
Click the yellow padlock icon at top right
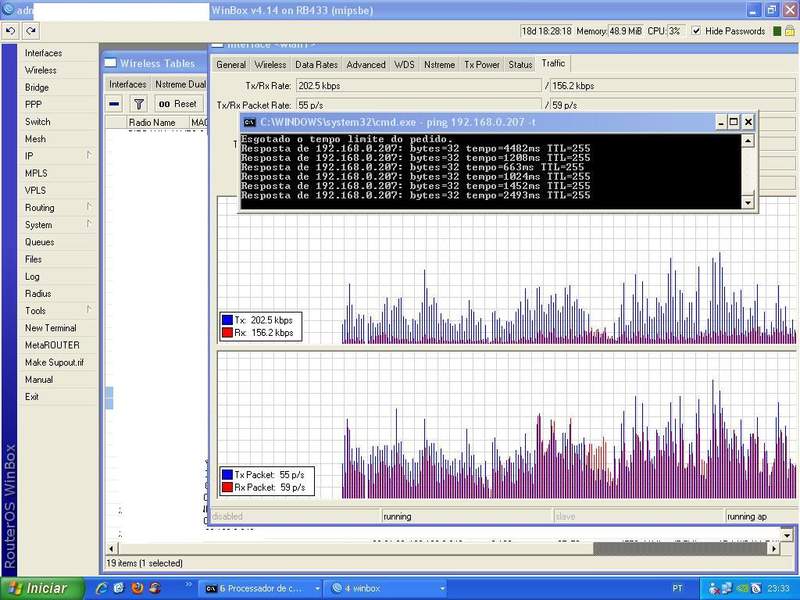(791, 31)
